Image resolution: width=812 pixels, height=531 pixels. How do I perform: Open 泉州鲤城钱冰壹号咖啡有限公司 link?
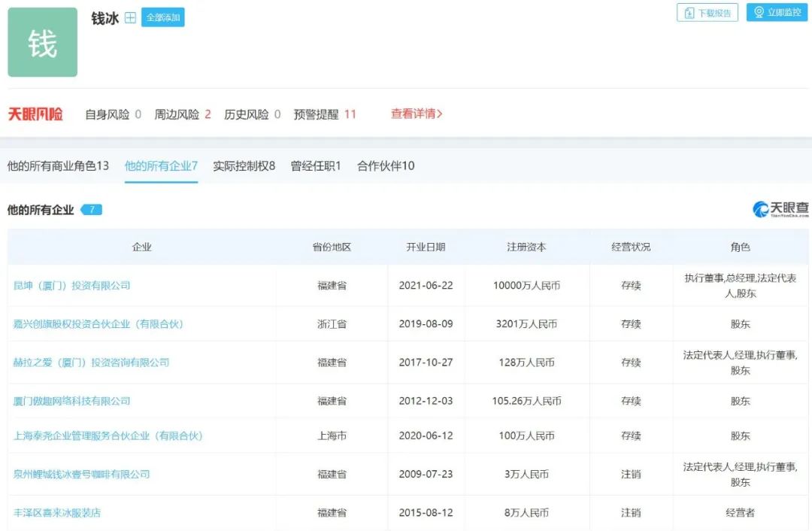tap(82, 474)
